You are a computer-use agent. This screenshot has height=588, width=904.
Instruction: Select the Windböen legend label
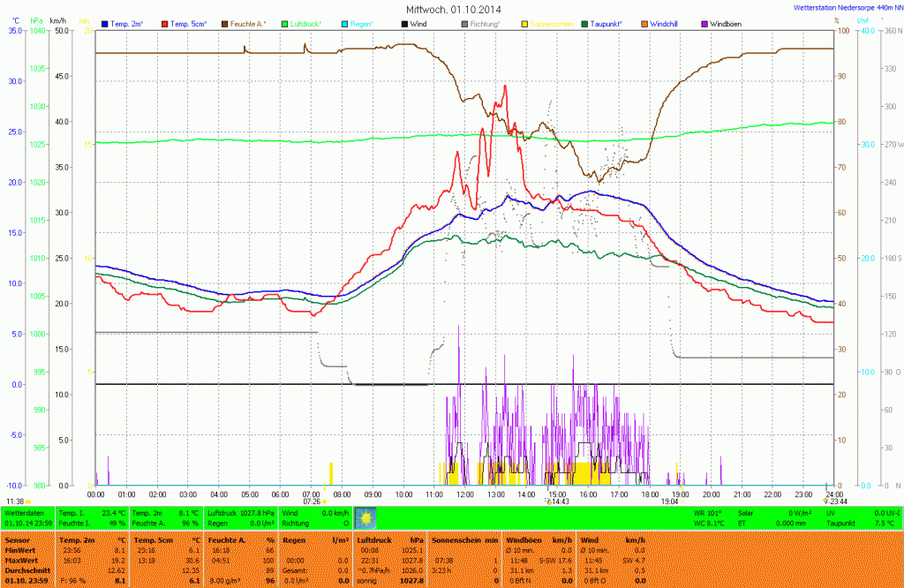[x=725, y=23]
